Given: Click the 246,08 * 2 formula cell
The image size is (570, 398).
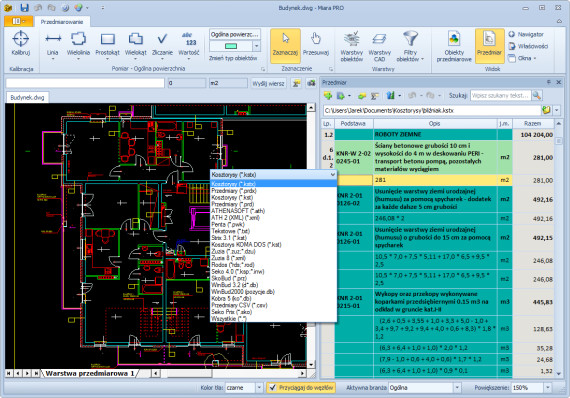Looking at the screenshot, I should point(435,218).
